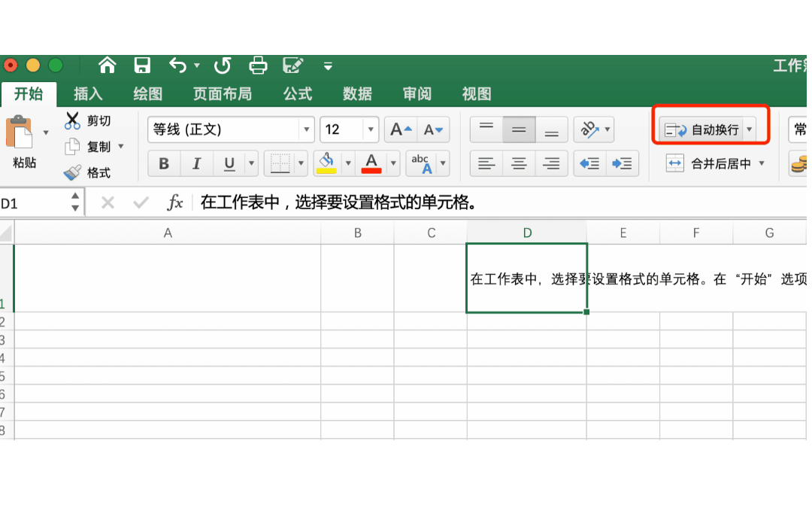Print the workbook using printer icon

(258, 65)
